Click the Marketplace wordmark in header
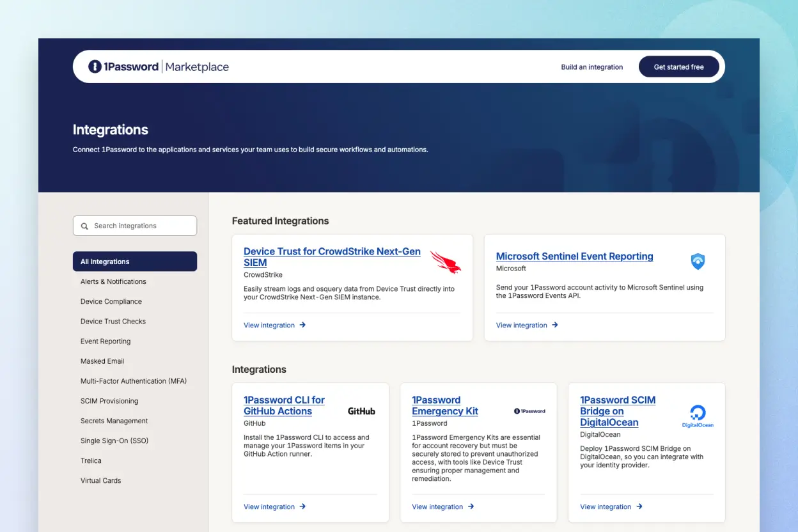 pos(197,66)
